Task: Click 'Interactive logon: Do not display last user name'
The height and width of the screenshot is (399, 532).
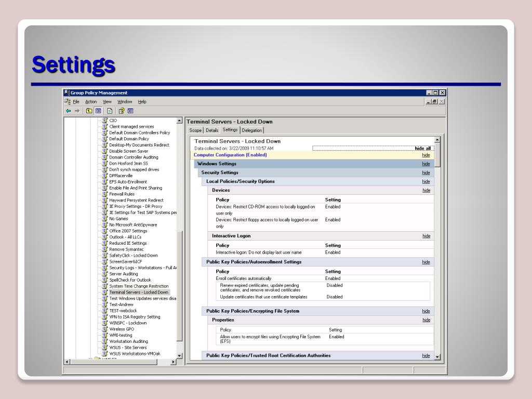Action: (259, 252)
